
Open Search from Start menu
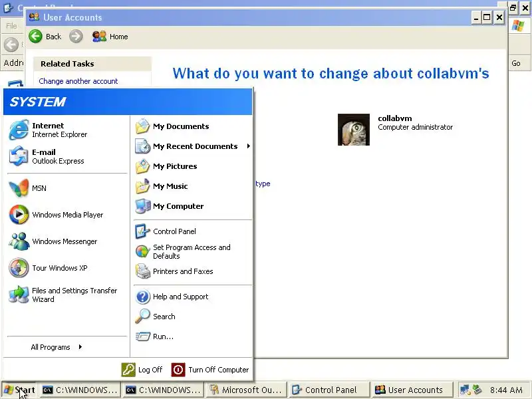[x=193, y=317]
